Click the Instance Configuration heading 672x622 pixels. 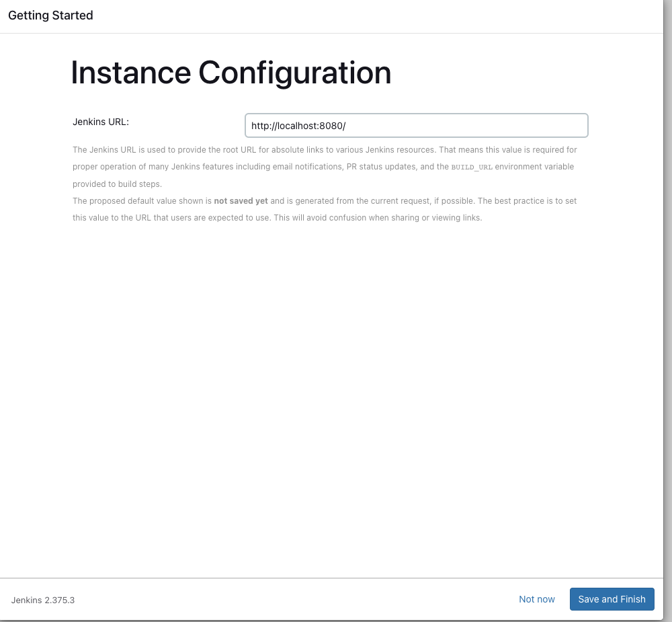pyautogui.click(x=231, y=73)
